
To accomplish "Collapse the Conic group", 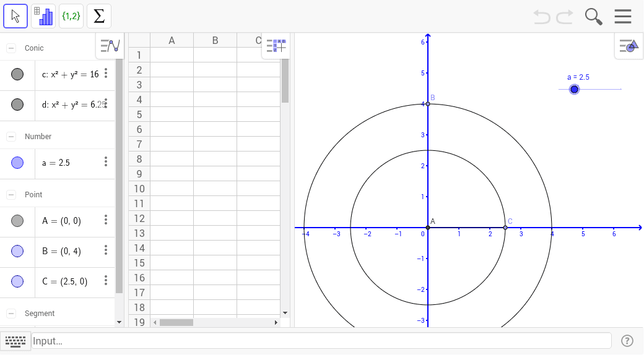I will 11,48.
